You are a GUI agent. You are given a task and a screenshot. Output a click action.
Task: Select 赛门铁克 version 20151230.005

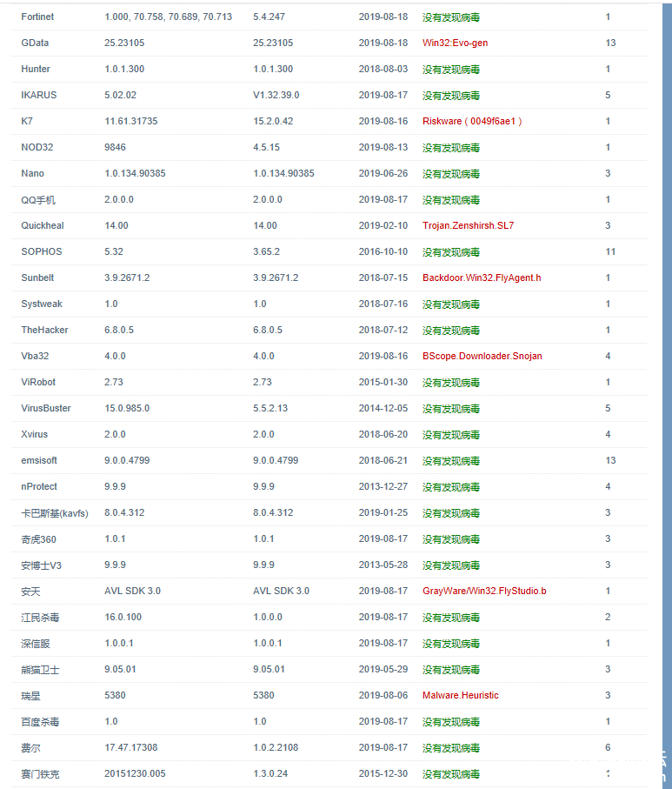pos(135,774)
